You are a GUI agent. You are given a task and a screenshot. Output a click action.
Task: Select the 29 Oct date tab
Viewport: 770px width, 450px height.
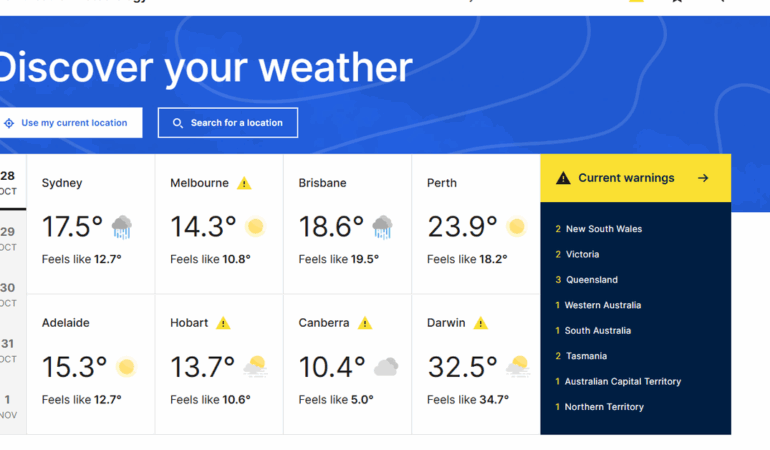[x=8, y=238]
